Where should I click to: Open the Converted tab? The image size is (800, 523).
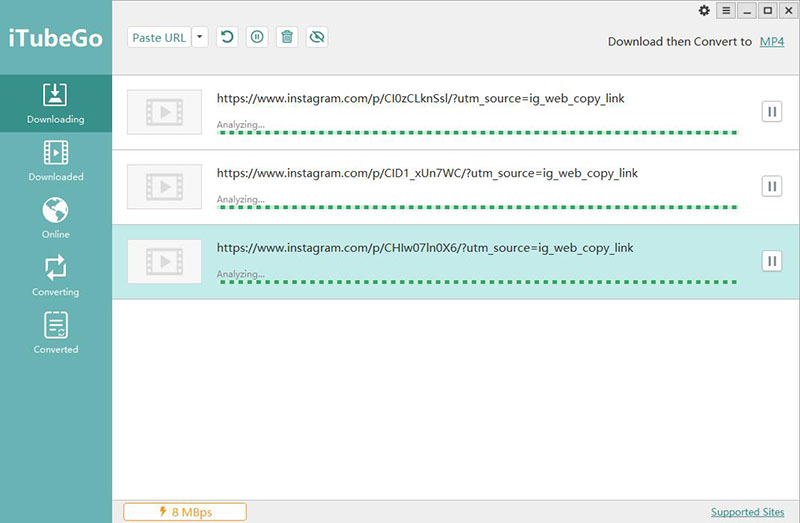(56, 333)
